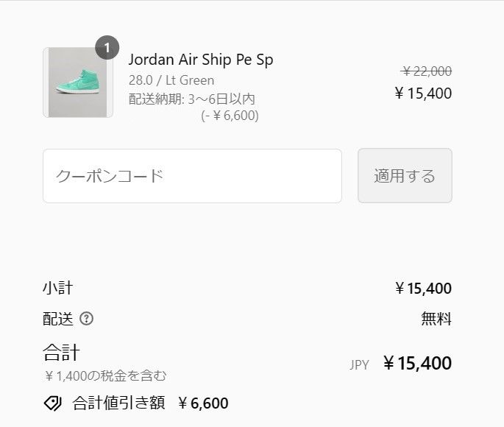Click the 無料 free shipping value

click(436, 319)
